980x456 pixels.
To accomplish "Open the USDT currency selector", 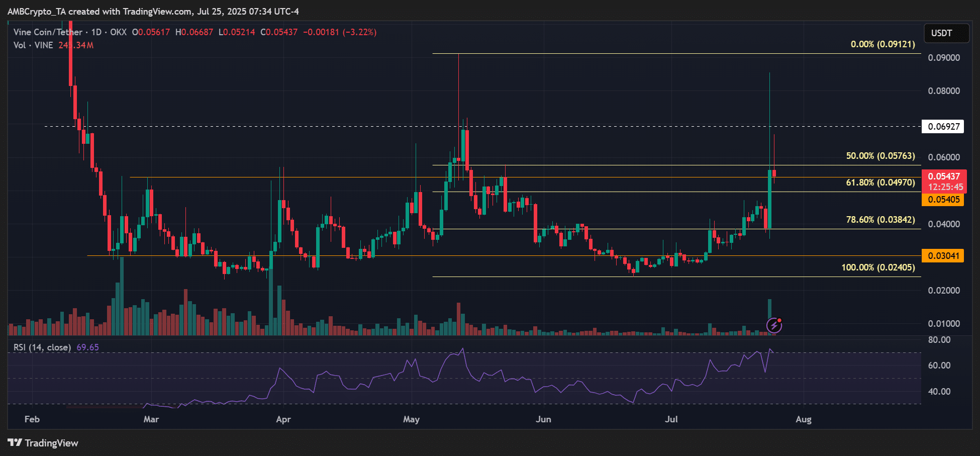I will 946,33.
